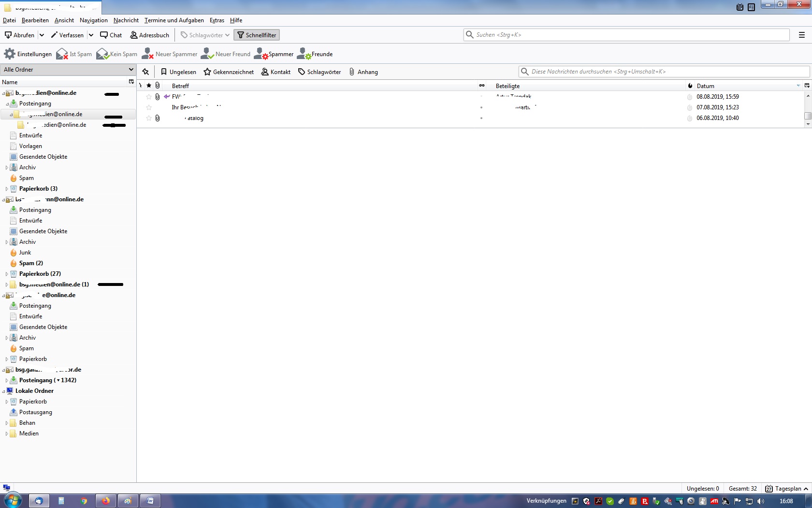Click the volume speaker tray icon
812x508 pixels.
pos(761,501)
